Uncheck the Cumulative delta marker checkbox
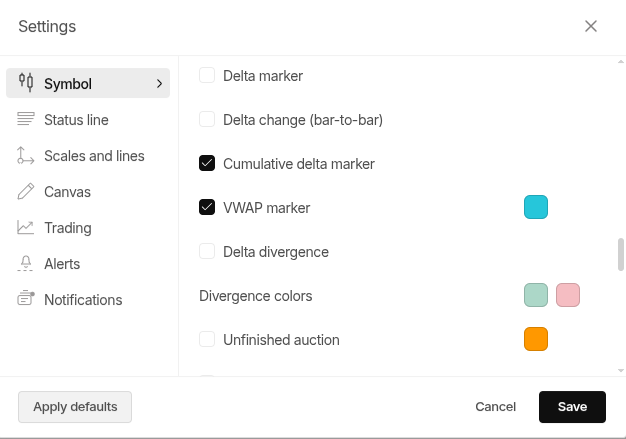The width and height of the screenshot is (626, 439). coord(207,163)
